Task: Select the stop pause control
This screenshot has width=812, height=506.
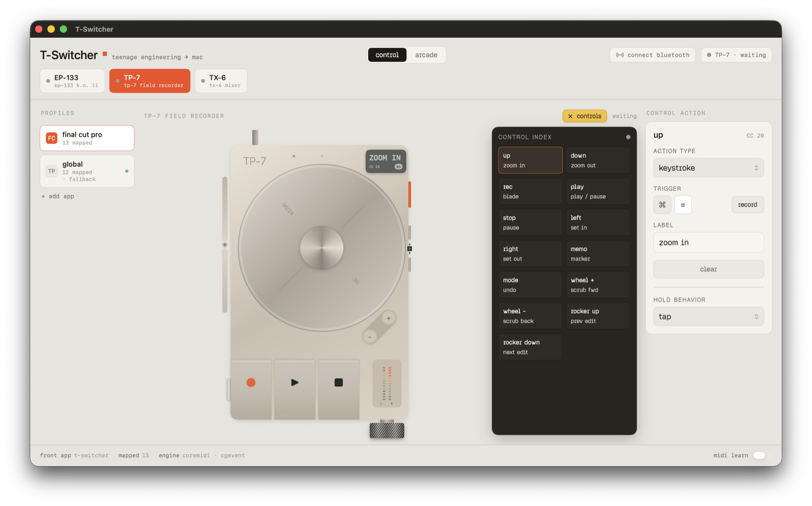Action: (530, 223)
